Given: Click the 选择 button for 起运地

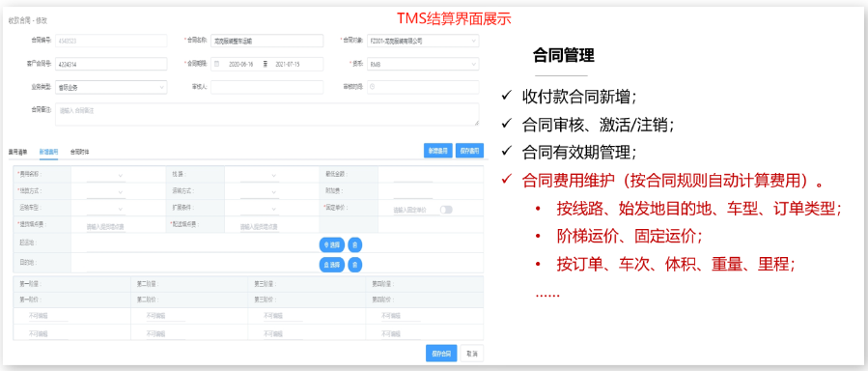Looking at the screenshot, I should coord(332,244).
